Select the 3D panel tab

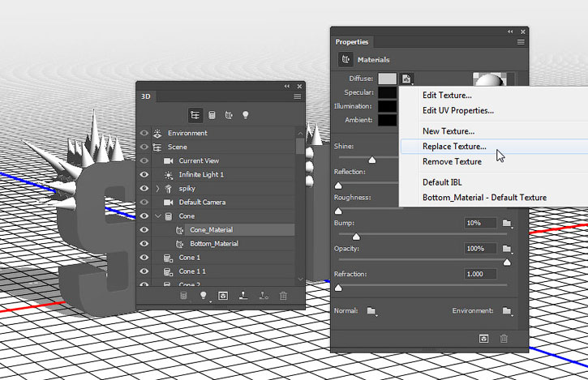click(146, 96)
